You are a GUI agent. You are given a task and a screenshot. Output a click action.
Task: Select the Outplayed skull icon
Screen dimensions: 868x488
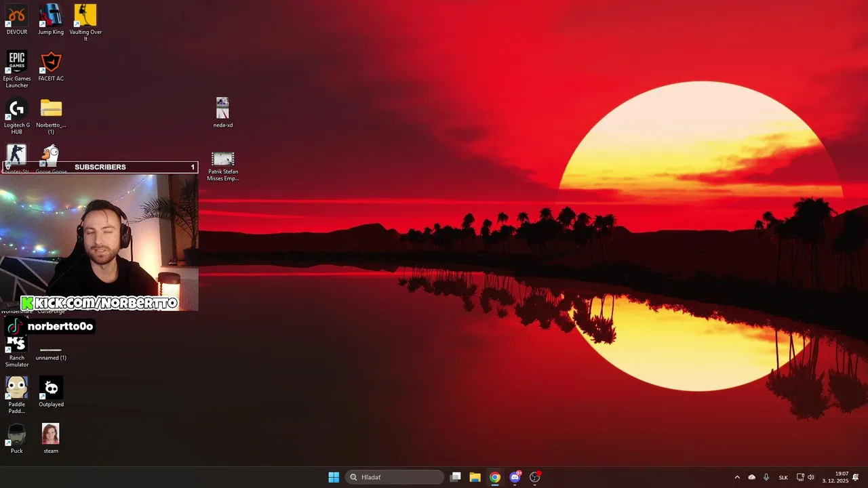tap(51, 392)
